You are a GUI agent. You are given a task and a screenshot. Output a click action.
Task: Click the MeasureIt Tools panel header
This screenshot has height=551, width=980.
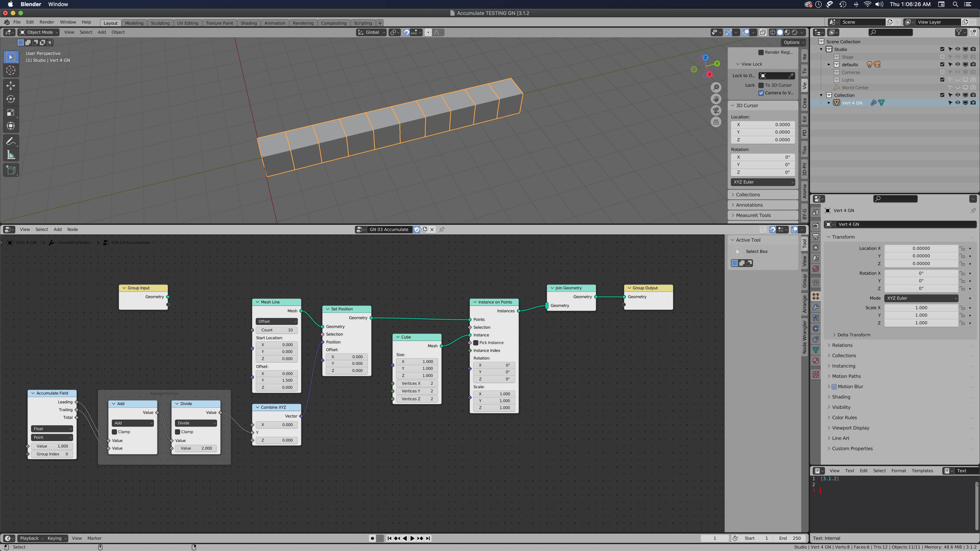[x=763, y=215]
